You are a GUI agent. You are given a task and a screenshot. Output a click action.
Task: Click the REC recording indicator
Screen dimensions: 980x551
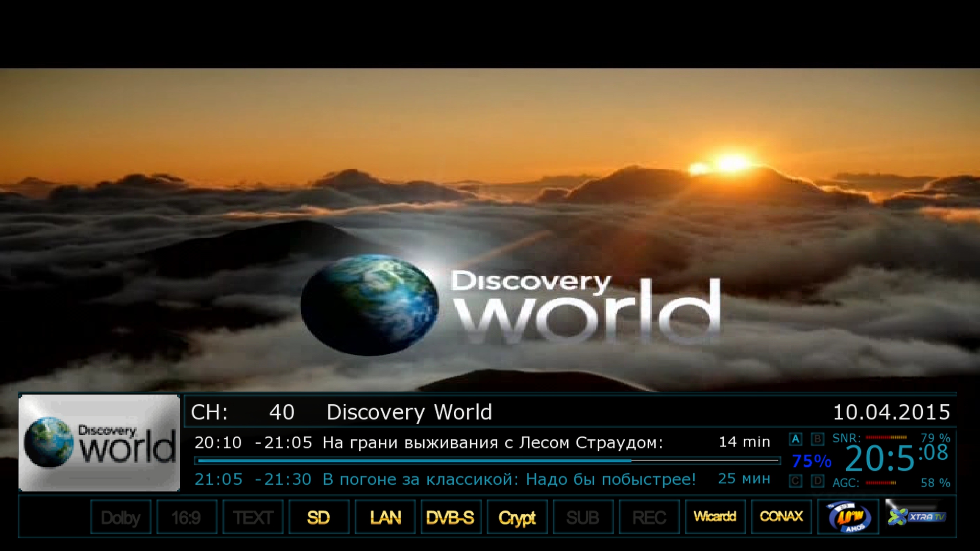pos(650,517)
